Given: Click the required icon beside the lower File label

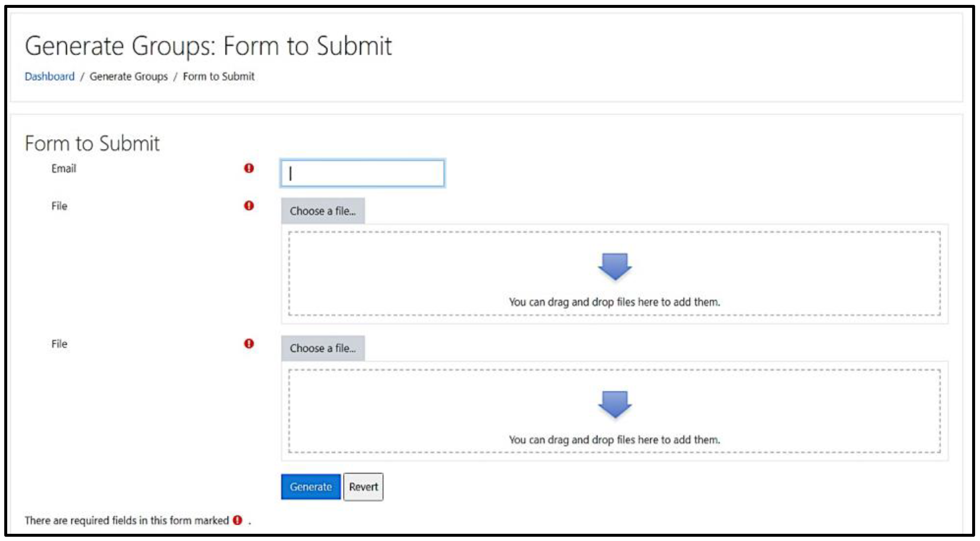Looking at the screenshot, I should tap(249, 344).
